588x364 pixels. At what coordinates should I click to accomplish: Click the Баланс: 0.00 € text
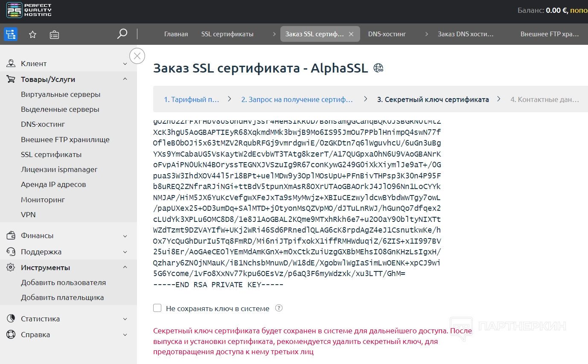click(542, 10)
